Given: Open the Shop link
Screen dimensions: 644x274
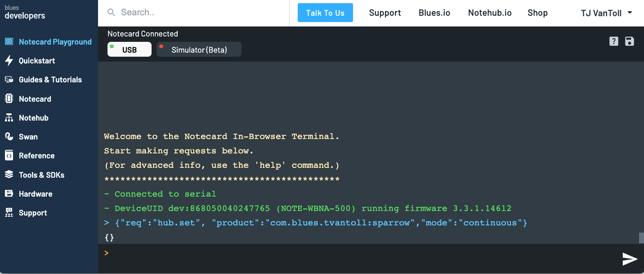Looking at the screenshot, I should pyautogui.click(x=537, y=13).
